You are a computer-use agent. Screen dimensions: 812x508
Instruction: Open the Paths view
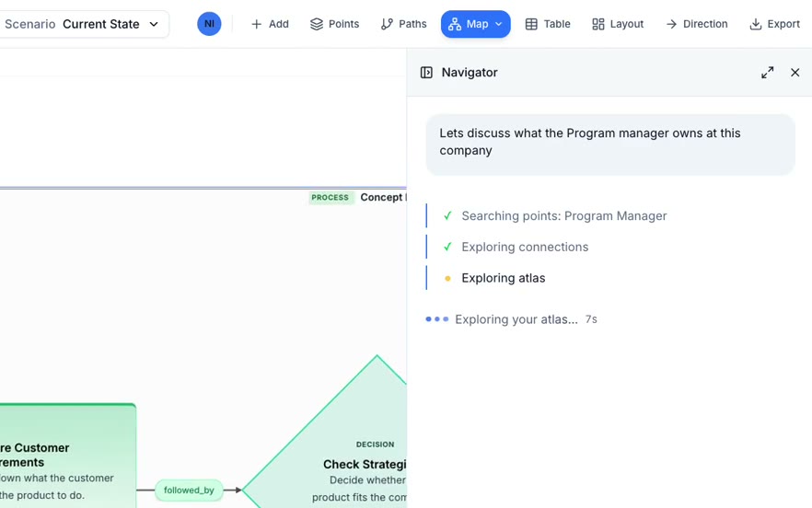pyautogui.click(x=403, y=24)
